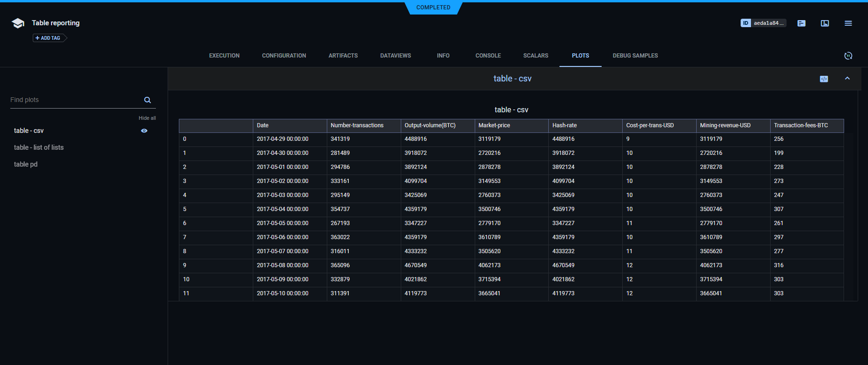Click the Find plots search field
Image resolution: width=868 pixels, height=365 pixels.
click(x=75, y=100)
